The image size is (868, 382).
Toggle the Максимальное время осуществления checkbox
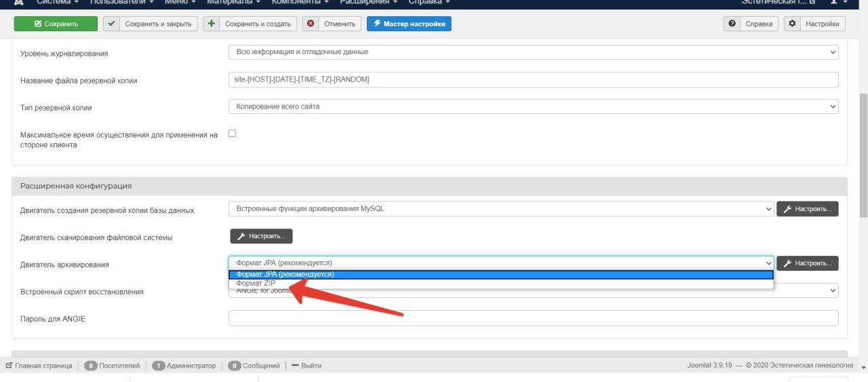pyautogui.click(x=232, y=134)
